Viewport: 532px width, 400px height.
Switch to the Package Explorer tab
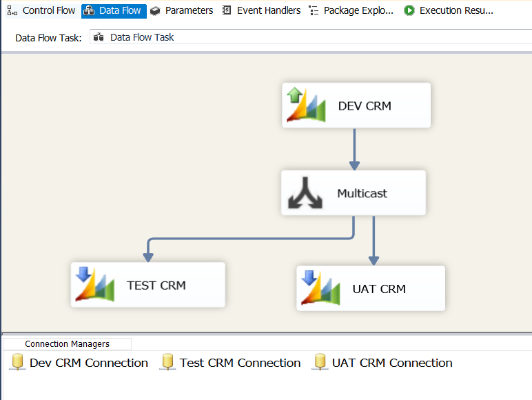click(351, 10)
